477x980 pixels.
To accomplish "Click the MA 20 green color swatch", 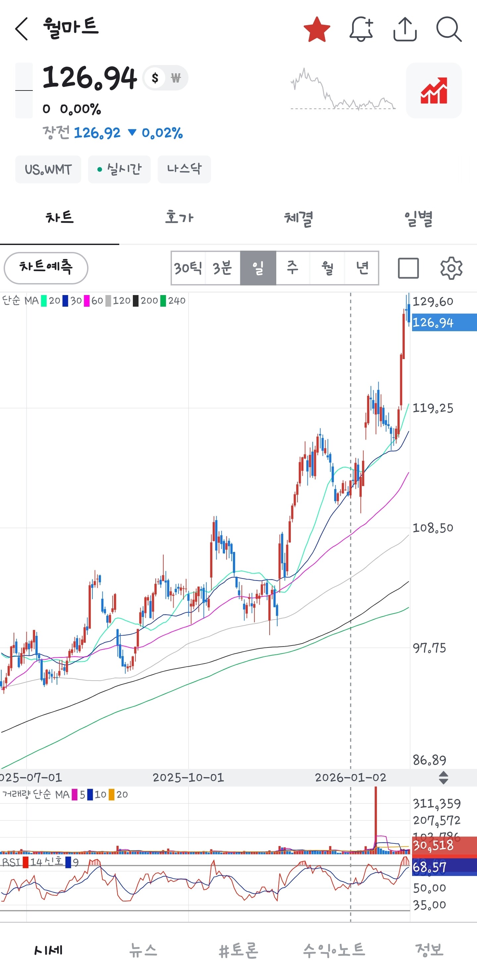I will 44,301.
